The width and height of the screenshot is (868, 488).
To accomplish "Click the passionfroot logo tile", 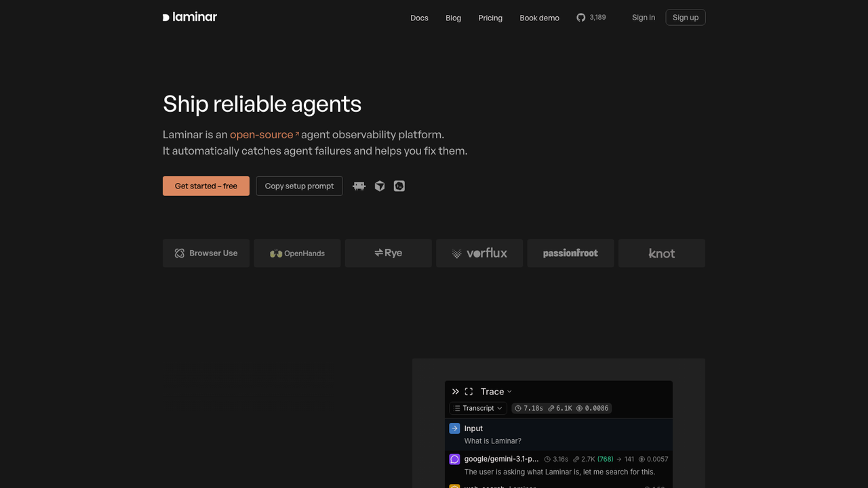I will pyautogui.click(x=570, y=253).
